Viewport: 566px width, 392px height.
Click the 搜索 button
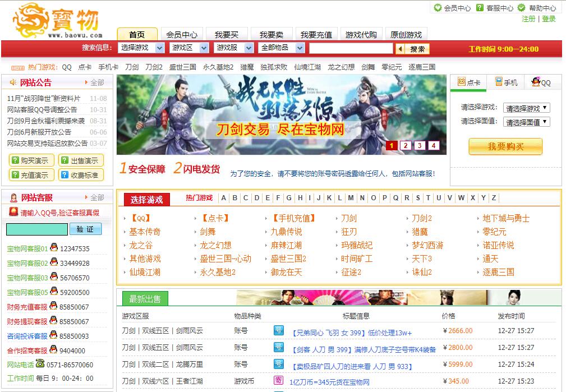click(417, 49)
